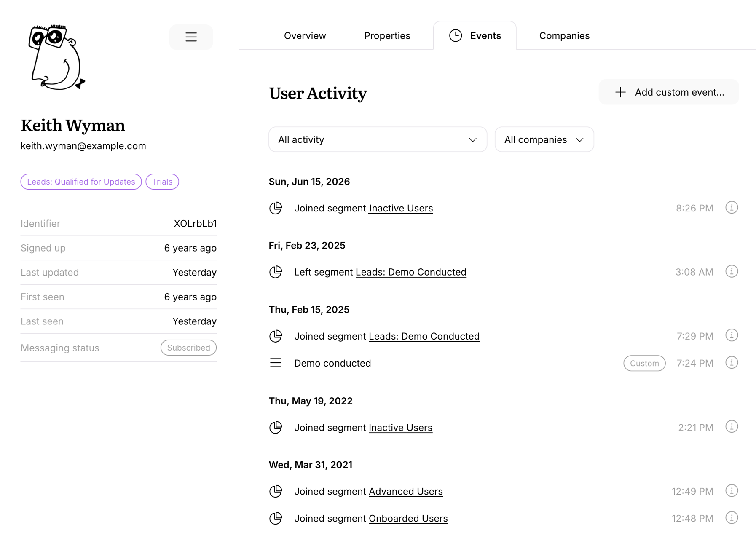Click info icon for 2:21 PM event

pos(732,427)
